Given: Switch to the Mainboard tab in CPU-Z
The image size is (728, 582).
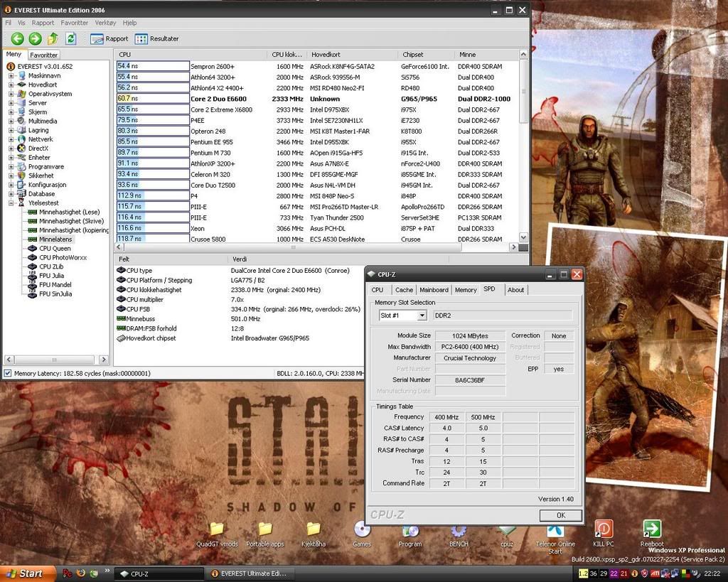Looking at the screenshot, I should point(434,290).
